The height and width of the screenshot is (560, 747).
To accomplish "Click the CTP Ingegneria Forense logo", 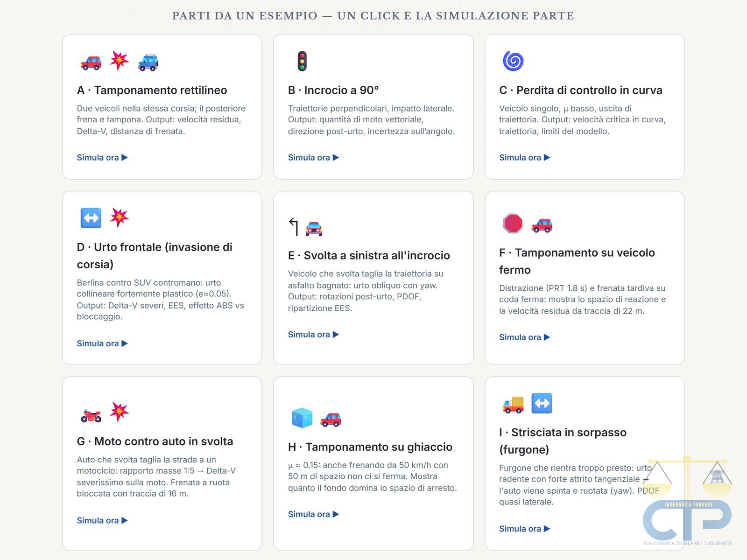I will 687,501.
